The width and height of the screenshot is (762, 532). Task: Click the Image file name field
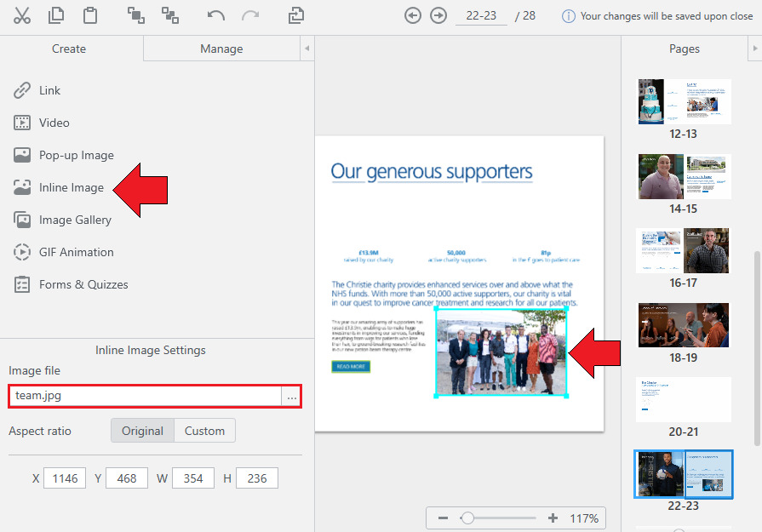(146, 396)
